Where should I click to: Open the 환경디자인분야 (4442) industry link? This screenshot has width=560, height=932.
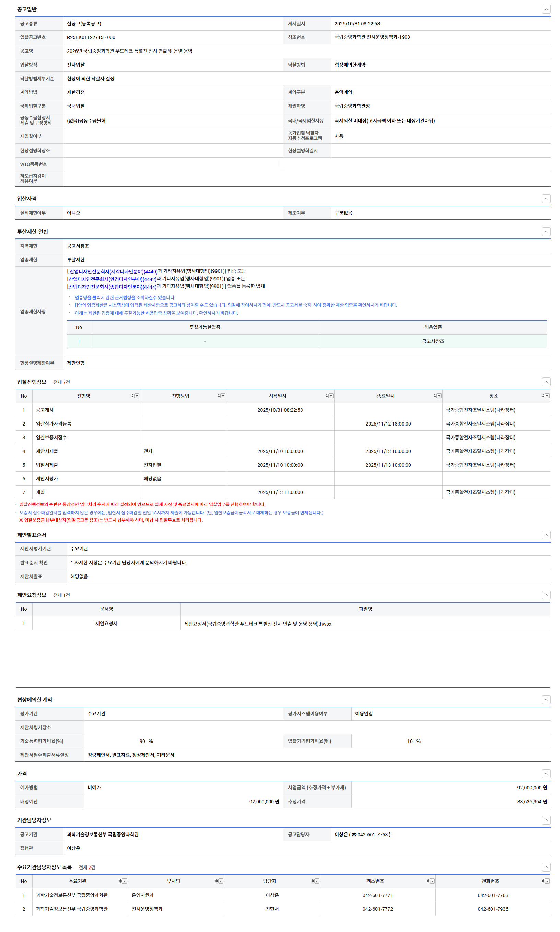pos(112,279)
